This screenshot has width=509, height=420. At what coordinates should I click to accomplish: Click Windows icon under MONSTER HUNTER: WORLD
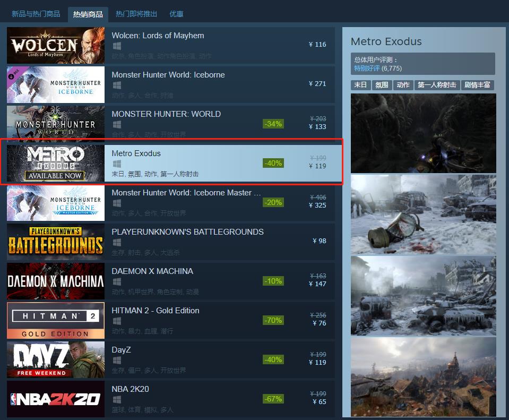tap(117, 125)
